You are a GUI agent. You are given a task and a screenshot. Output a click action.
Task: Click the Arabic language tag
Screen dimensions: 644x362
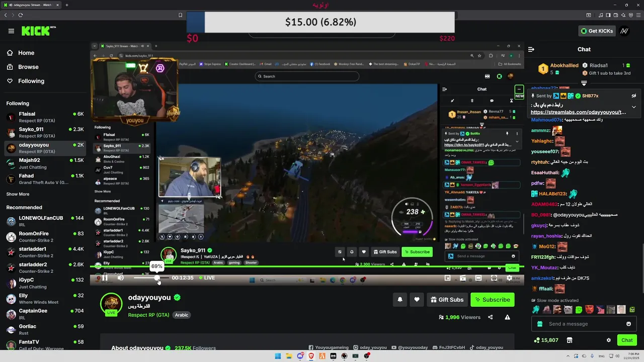182,315
